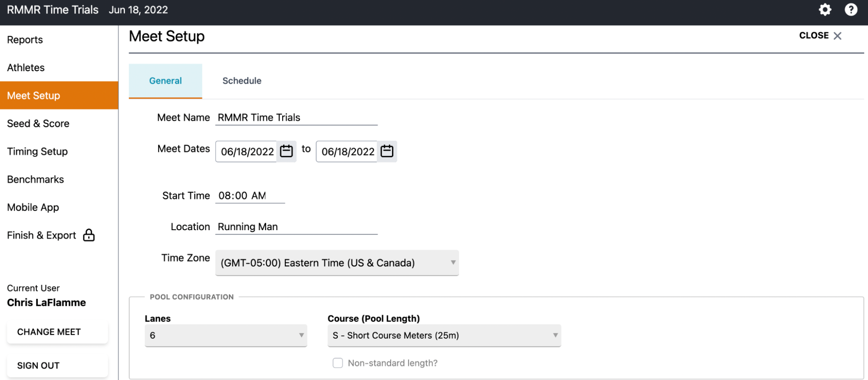The width and height of the screenshot is (868, 380).
Task: Open the start date calendar picker
Action: (286, 151)
